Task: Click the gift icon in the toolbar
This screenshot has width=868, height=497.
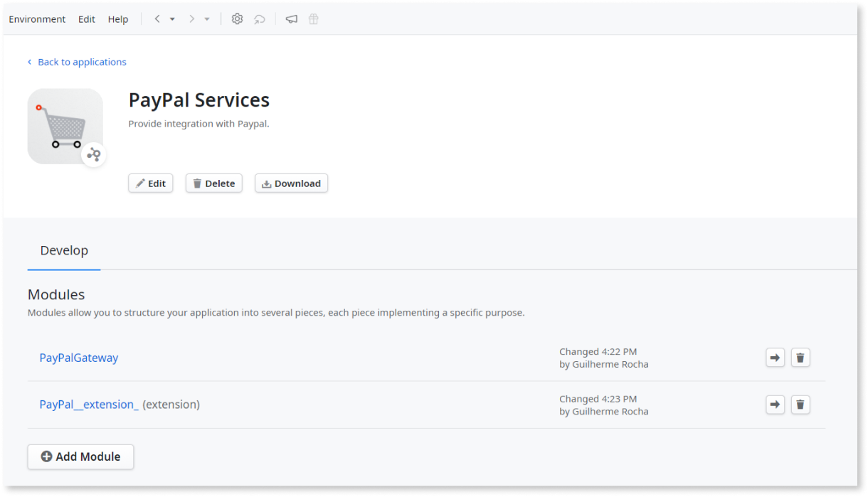Action: pyautogui.click(x=314, y=18)
